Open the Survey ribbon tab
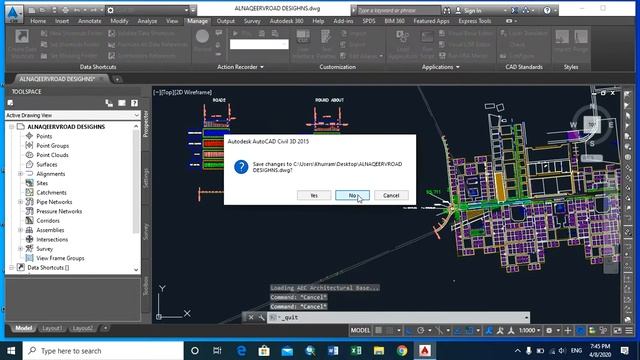640x360 pixels. click(x=252, y=21)
